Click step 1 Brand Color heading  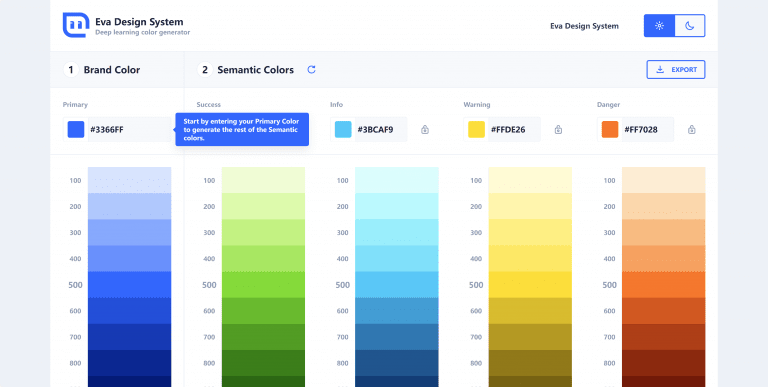pyautogui.click(x=112, y=70)
